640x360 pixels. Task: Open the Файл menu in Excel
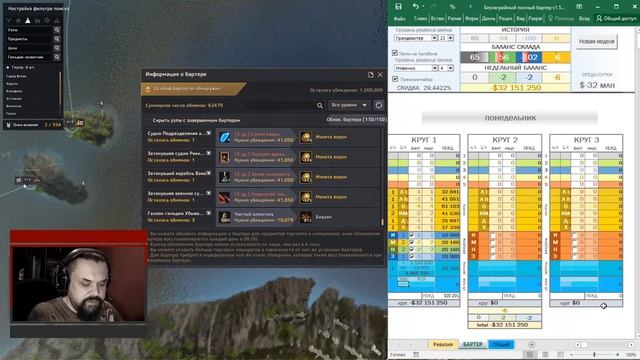point(399,19)
